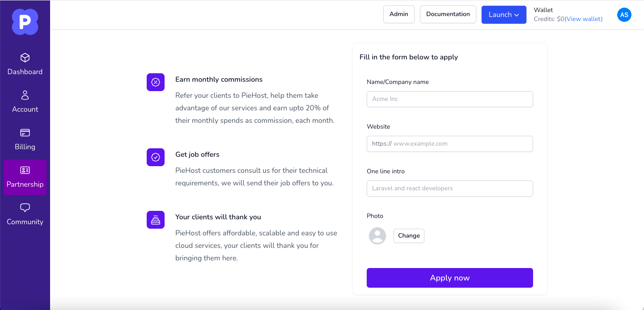Expand the Launch dropdown
This screenshot has height=310, width=644.
504,14
